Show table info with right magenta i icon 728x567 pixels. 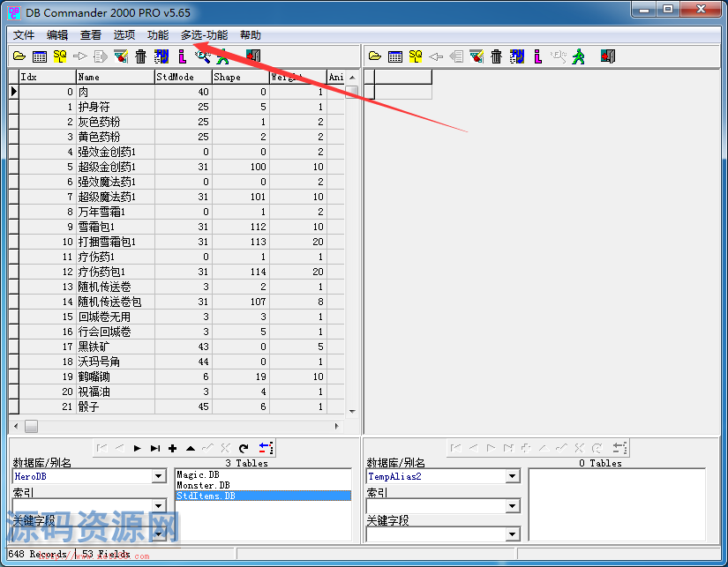pos(537,56)
